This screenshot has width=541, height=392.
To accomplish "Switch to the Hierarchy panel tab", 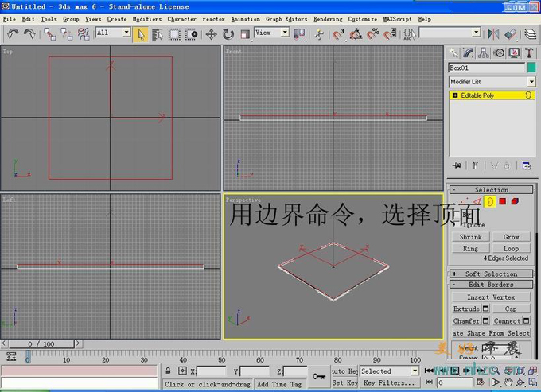I will [484, 52].
